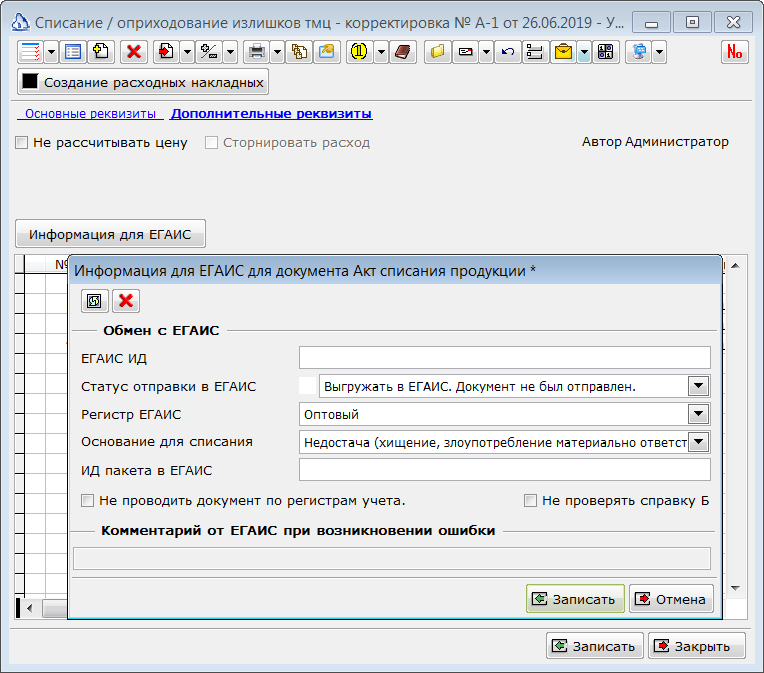Toggle Не проводить документ по регистрам учета
Viewport: 764px width, 673px height.
[x=87, y=500]
